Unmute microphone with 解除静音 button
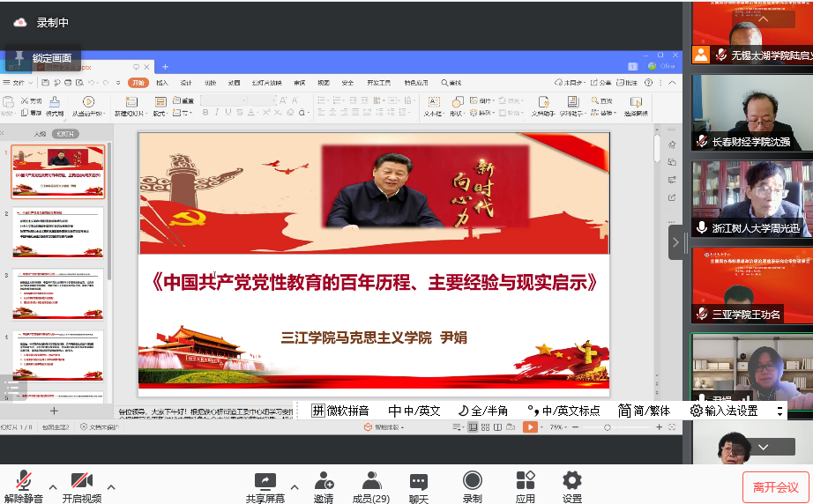Image resolution: width=813 pixels, height=504 pixels. (24, 485)
